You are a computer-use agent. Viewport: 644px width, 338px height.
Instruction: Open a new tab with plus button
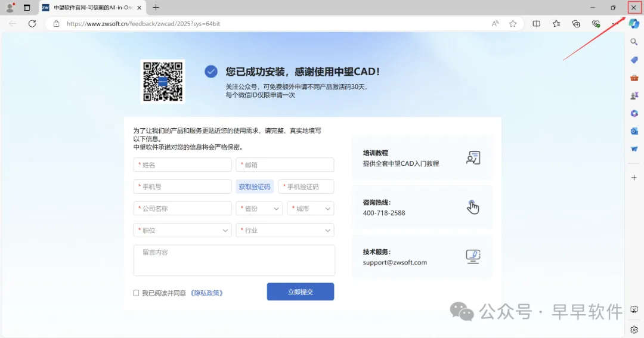[156, 7]
